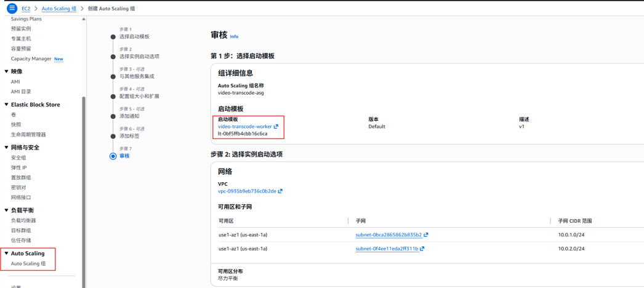
Task: Collapse the Auto Scaling sidebar section
Action: (6, 254)
